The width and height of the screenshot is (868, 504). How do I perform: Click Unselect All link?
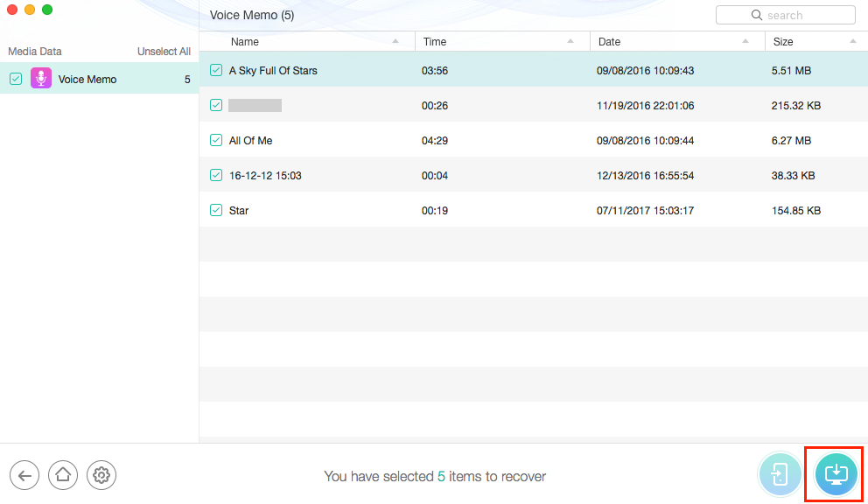coord(164,52)
